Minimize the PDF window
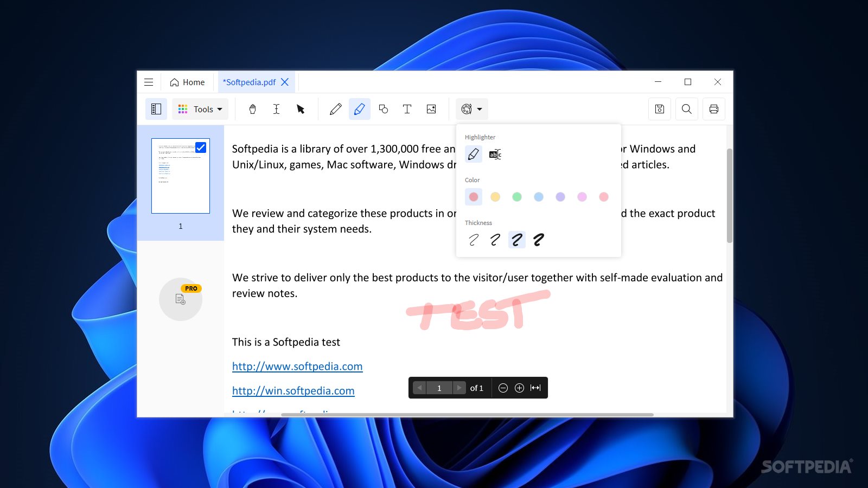The height and width of the screenshot is (488, 868). click(658, 82)
